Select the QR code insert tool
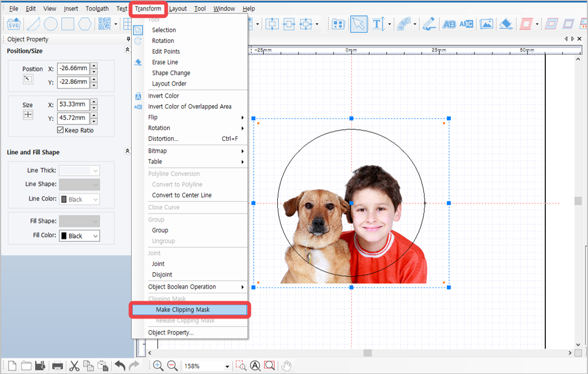This screenshot has height=374, width=588. coord(105,24)
